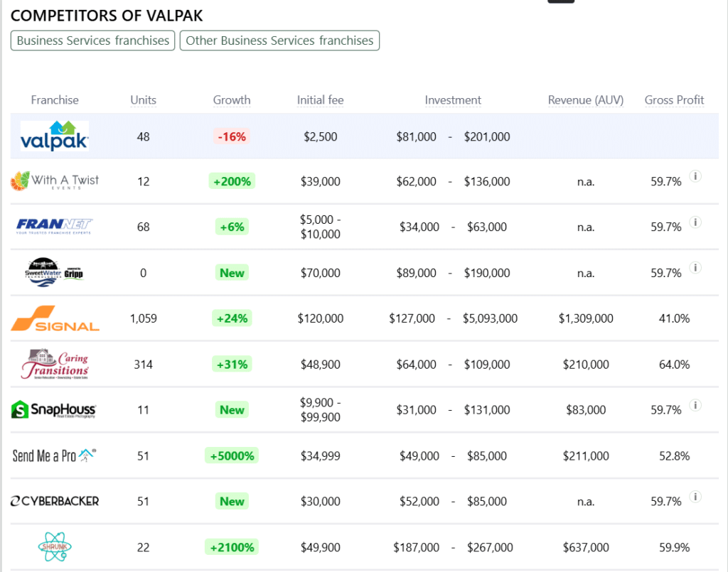Open the Caring Transitions logo
Image resolution: width=728 pixels, height=572 pixels.
[x=55, y=365]
